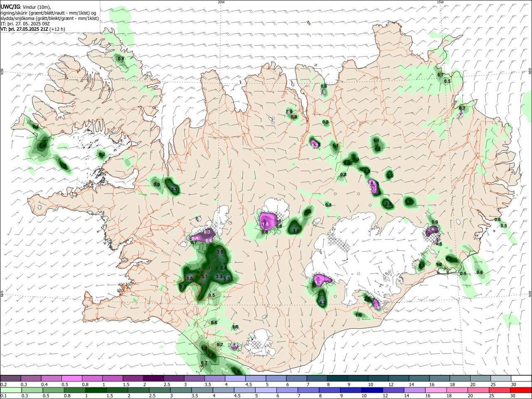532x399 pixels.
Task: Click the 20W longitude label
Action: (221, 2)
